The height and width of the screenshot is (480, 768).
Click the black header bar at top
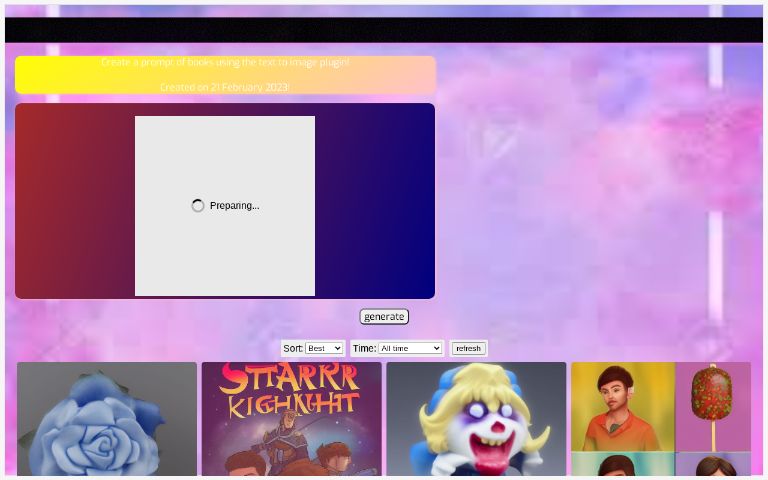[384, 30]
